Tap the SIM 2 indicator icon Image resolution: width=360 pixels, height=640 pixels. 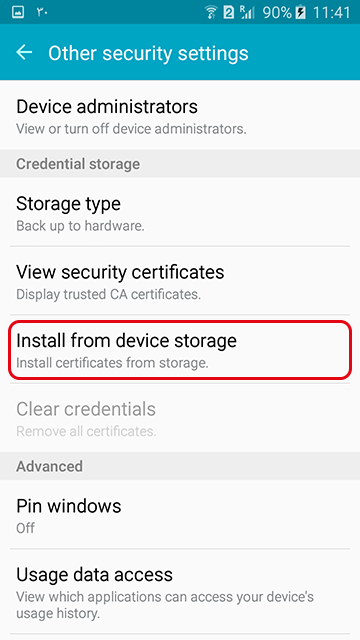pyautogui.click(x=229, y=13)
